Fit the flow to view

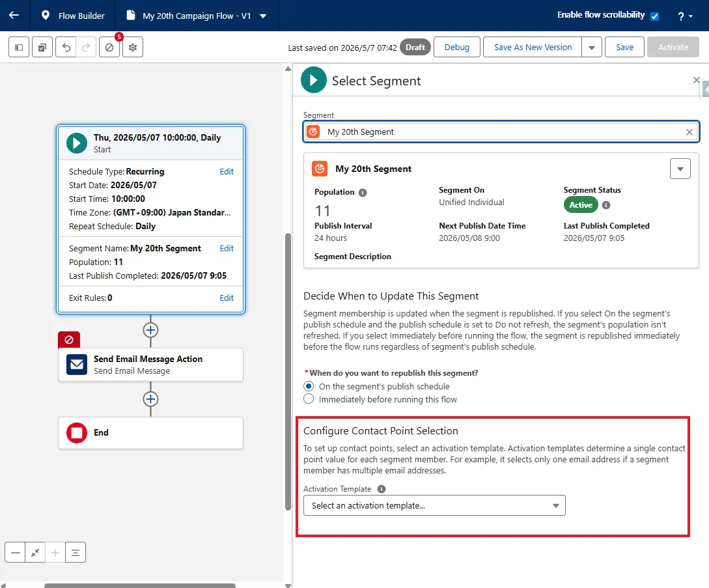(35, 552)
